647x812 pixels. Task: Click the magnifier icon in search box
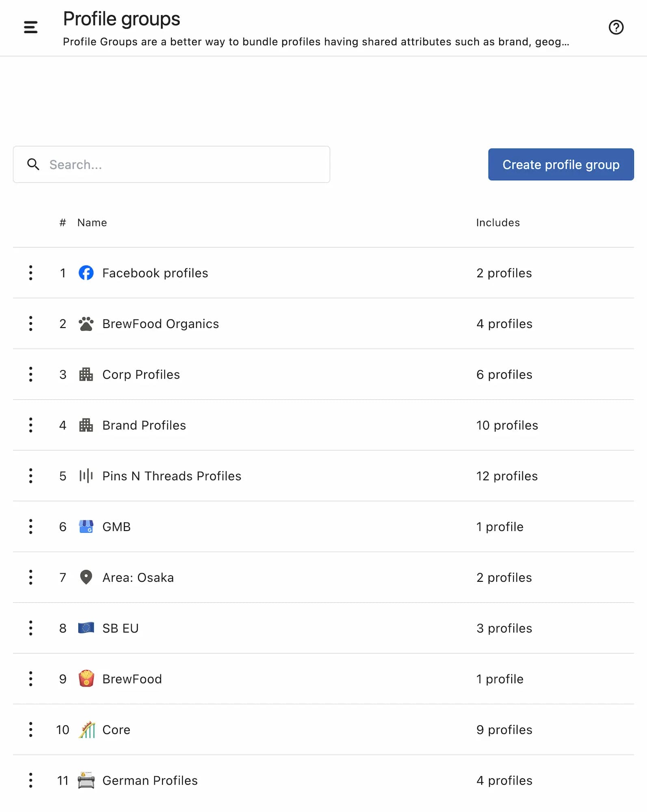pyautogui.click(x=33, y=164)
